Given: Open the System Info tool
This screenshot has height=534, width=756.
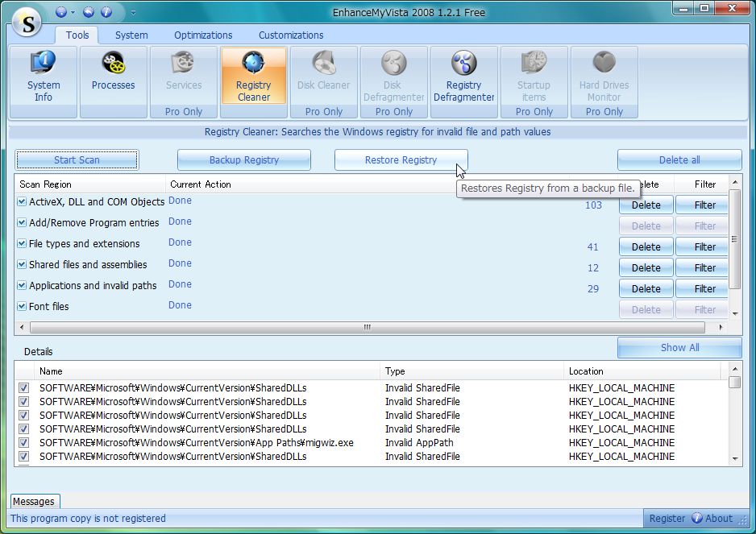Looking at the screenshot, I should [x=44, y=82].
